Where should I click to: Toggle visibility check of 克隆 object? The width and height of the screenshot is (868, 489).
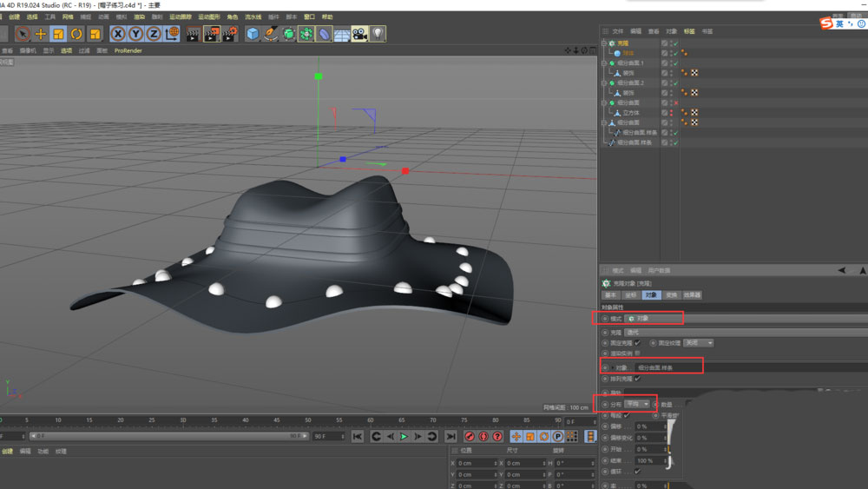coord(674,43)
